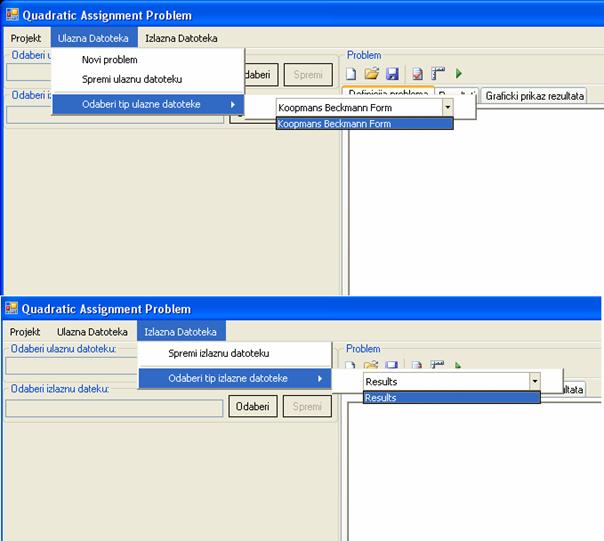Viewport: 604px width, 541px height.
Task: Click the output file path field in bottom window
Action: pos(114,408)
